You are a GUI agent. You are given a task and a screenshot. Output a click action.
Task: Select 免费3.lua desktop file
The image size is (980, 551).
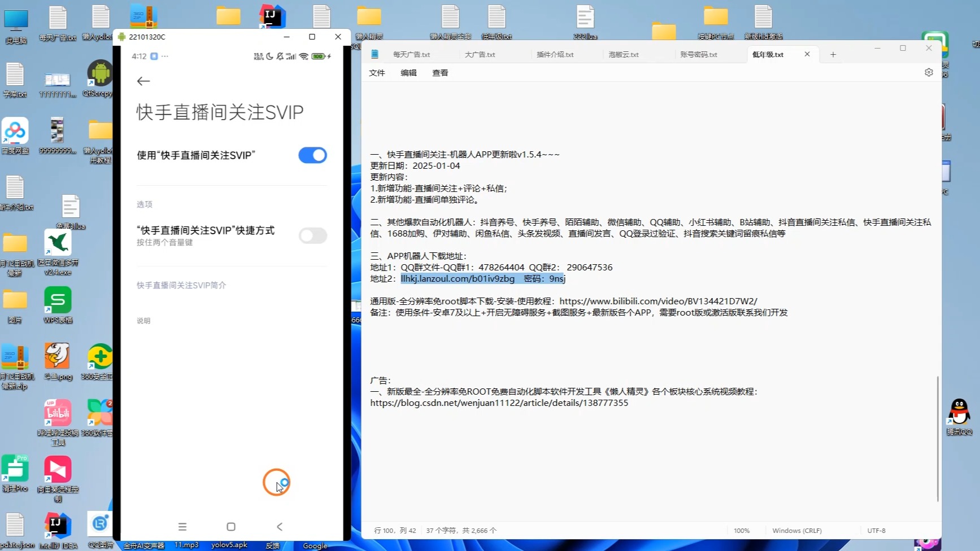tap(71, 212)
